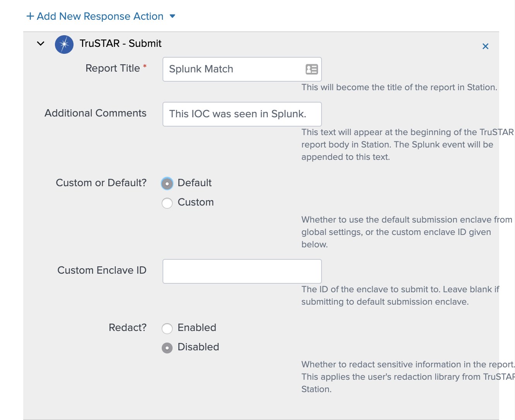
Task: Select the Custom enclave radio button
Action: click(167, 203)
